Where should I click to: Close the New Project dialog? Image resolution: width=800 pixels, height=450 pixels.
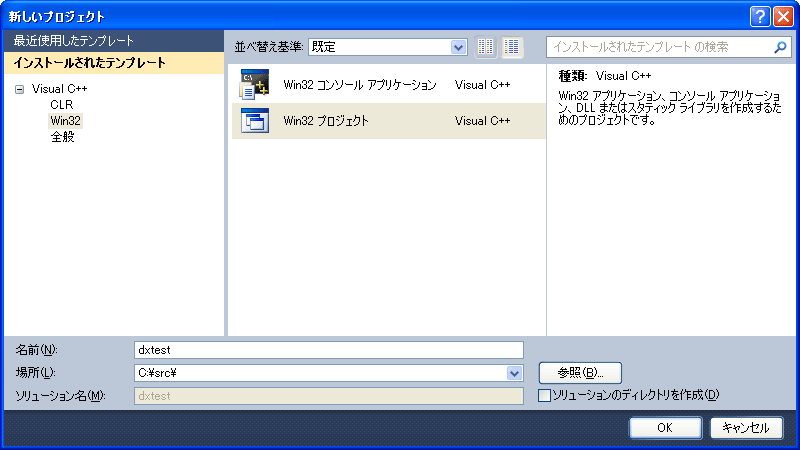(783, 16)
